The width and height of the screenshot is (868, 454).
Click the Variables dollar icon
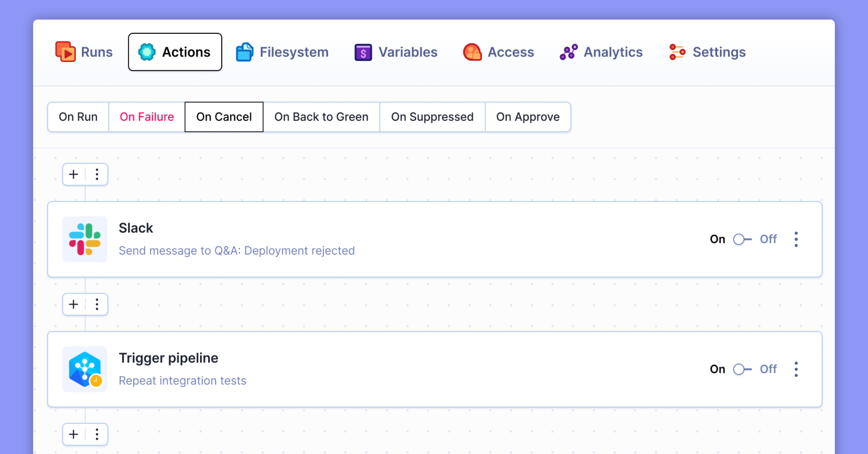(363, 52)
